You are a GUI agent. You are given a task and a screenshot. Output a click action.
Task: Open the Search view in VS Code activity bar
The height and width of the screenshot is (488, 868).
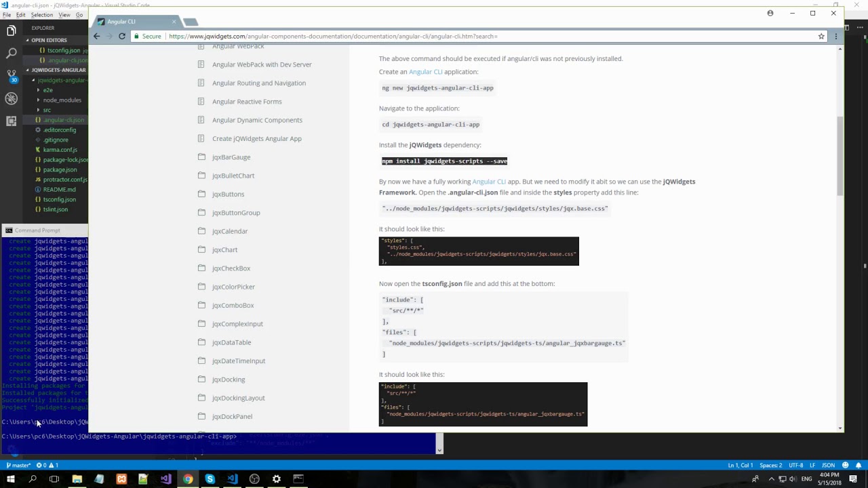(11, 53)
